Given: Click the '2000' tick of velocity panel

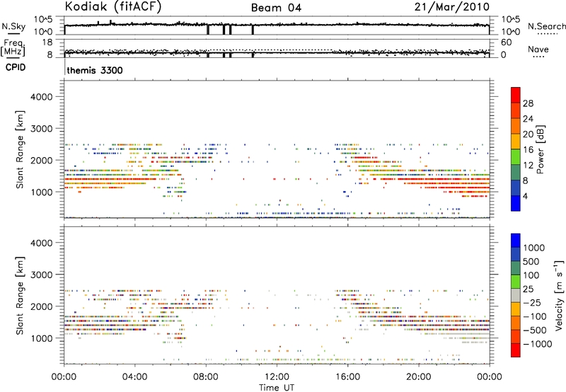Looking at the screenshot, I should (42, 306).
